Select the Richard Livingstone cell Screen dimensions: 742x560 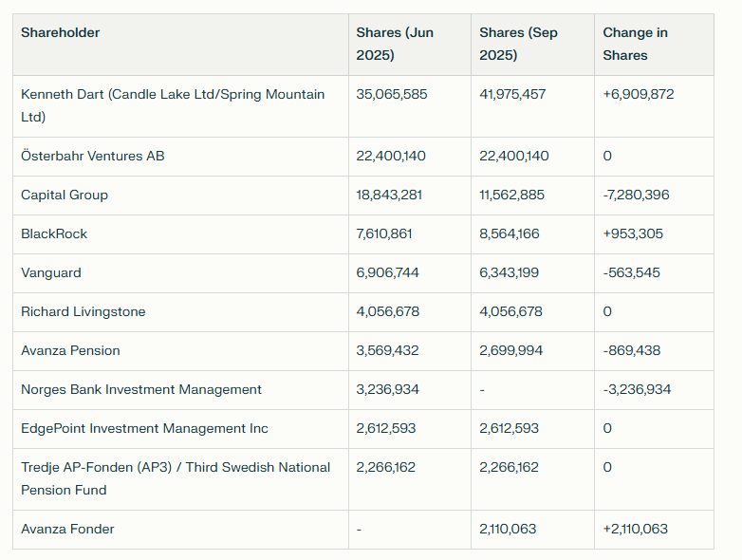83,311
